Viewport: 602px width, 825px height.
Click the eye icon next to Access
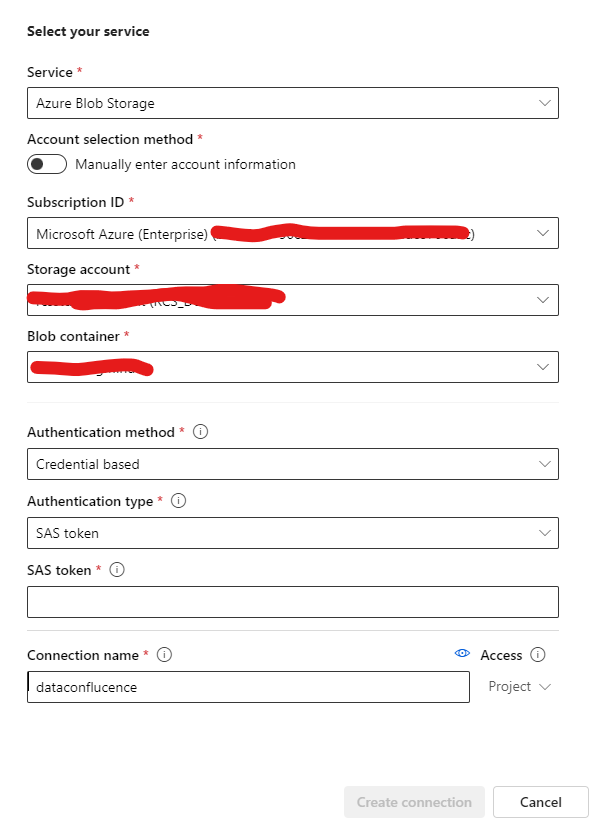[x=463, y=653]
